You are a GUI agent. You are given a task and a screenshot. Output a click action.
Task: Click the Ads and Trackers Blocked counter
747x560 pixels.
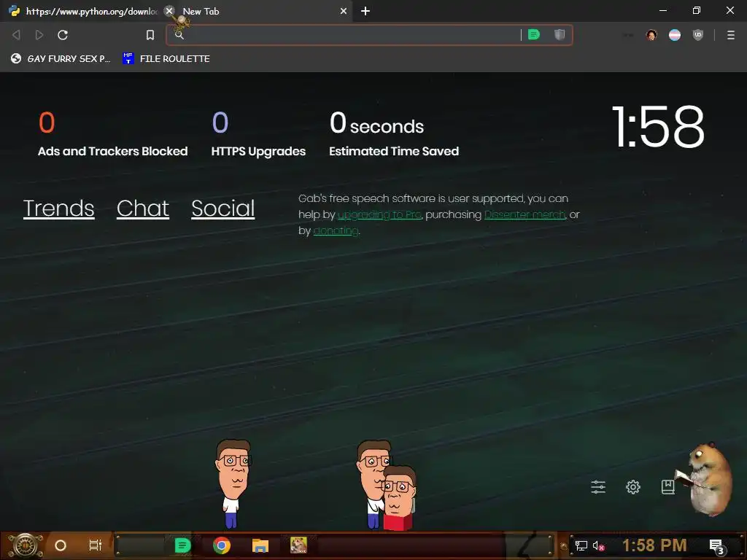click(113, 134)
